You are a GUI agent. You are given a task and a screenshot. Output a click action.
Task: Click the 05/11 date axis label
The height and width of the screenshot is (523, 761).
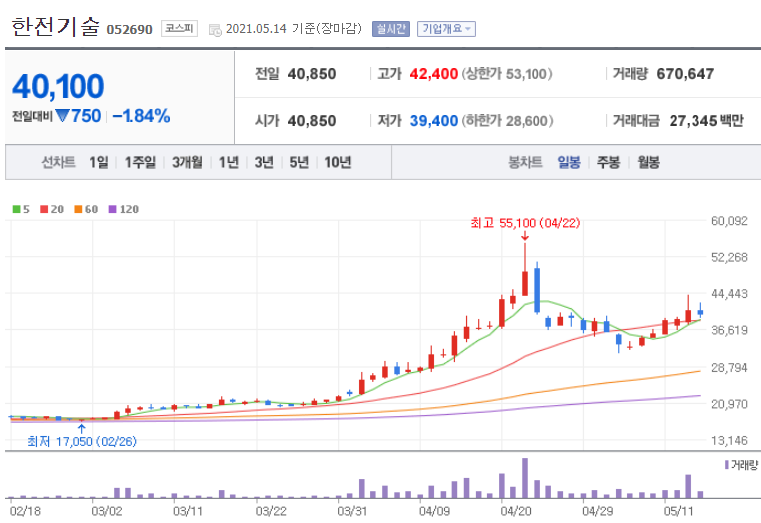(x=678, y=511)
